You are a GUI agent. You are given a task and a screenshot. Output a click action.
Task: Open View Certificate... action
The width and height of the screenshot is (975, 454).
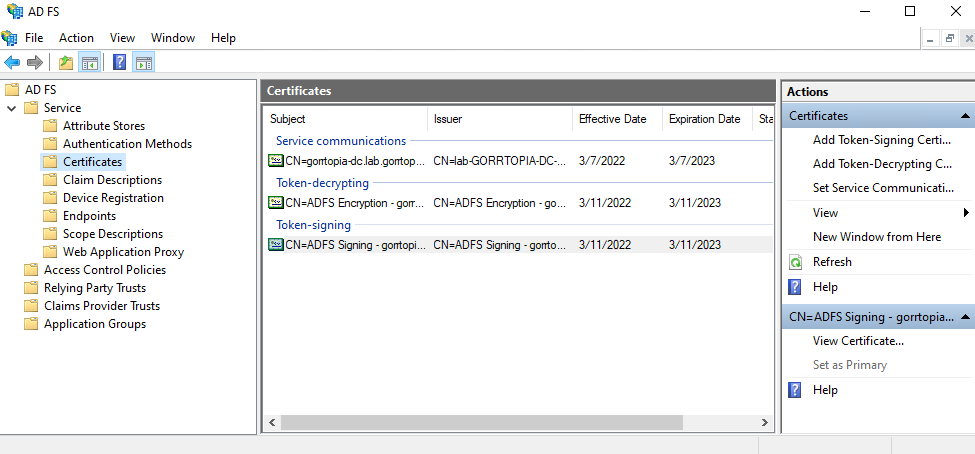(858, 341)
